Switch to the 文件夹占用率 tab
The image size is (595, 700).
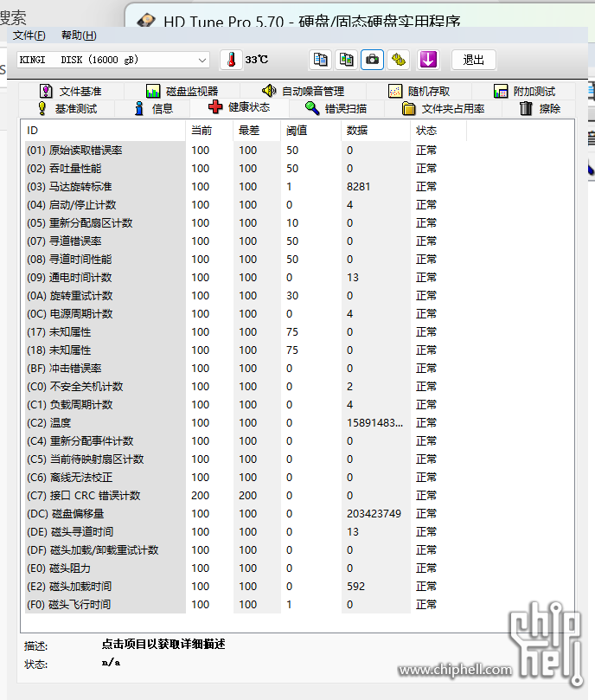(444, 108)
